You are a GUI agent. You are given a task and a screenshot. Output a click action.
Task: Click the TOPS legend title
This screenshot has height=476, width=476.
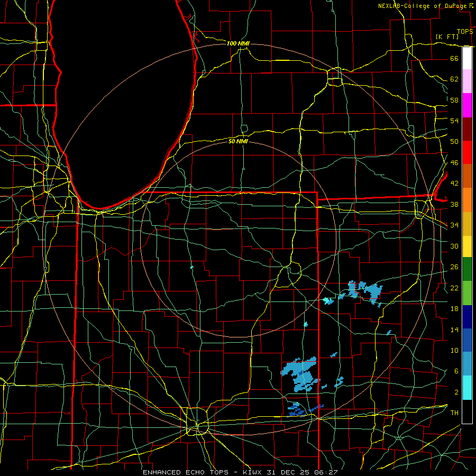click(465, 32)
